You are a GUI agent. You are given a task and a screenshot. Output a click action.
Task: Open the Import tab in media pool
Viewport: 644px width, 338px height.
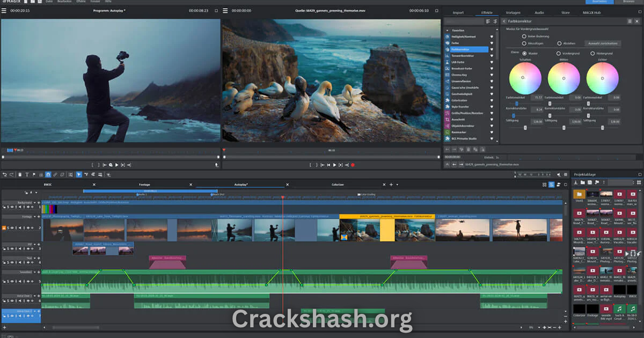click(x=458, y=12)
